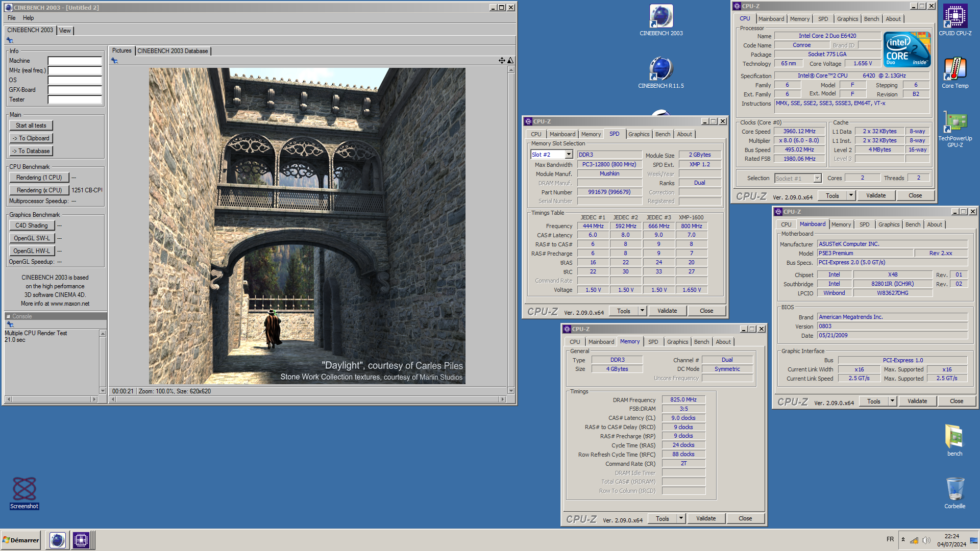This screenshot has height=551, width=980.
Task: Run Rendering (x CPU) benchmark
Action: coord(39,190)
